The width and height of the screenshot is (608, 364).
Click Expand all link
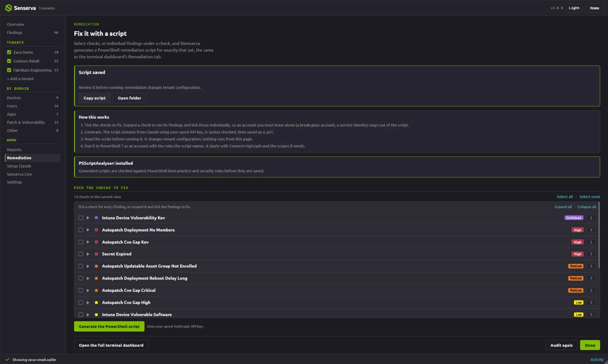point(563,207)
